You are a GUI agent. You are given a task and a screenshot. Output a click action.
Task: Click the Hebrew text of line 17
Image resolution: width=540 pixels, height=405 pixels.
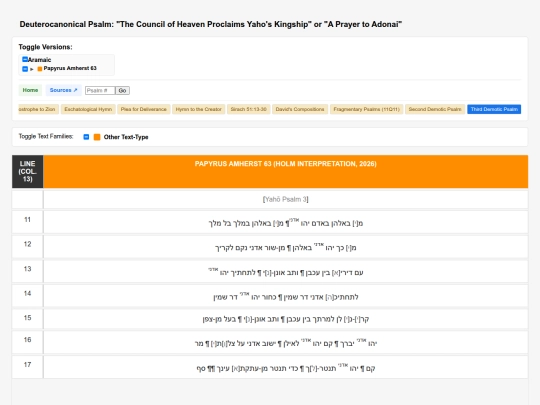click(285, 368)
